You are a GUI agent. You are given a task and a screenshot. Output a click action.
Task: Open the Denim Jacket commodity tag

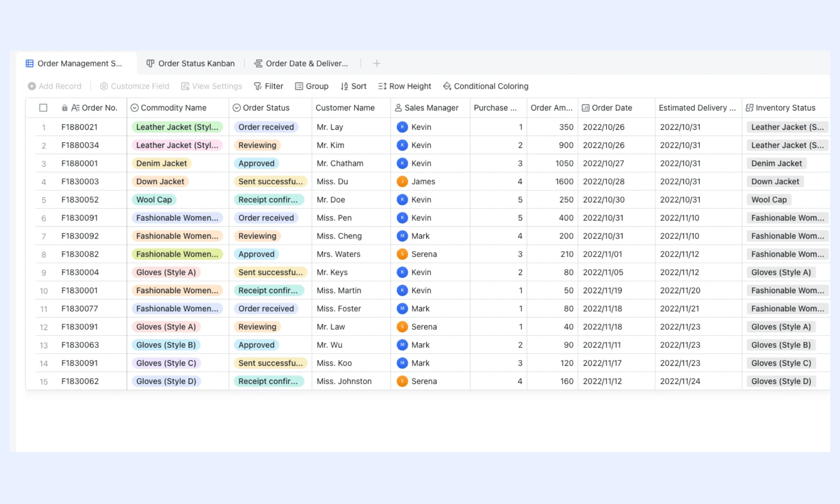(x=161, y=163)
